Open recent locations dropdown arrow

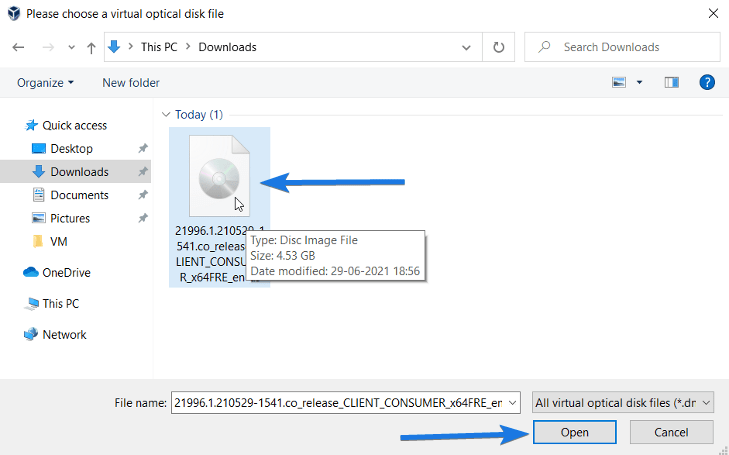(x=71, y=47)
